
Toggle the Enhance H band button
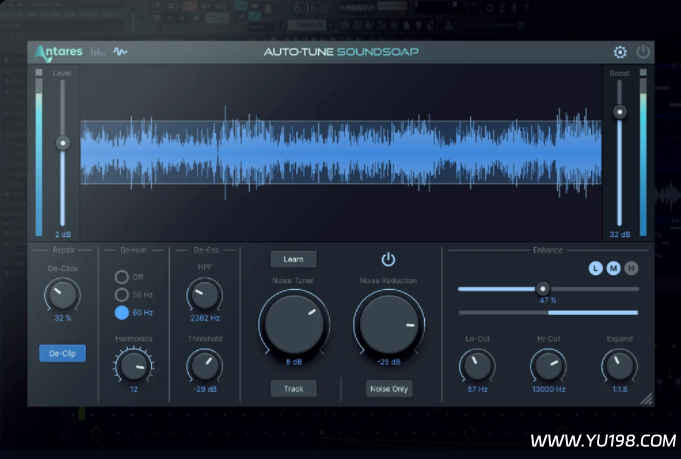coord(631,268)
